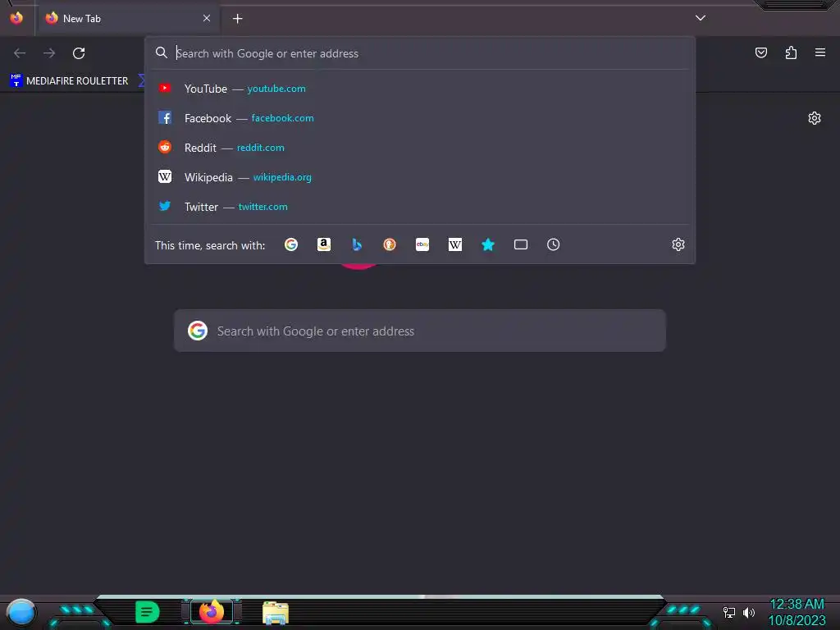
Task: Search history using the clock icon
Action: pyautogui.click(x=554, y=244)
